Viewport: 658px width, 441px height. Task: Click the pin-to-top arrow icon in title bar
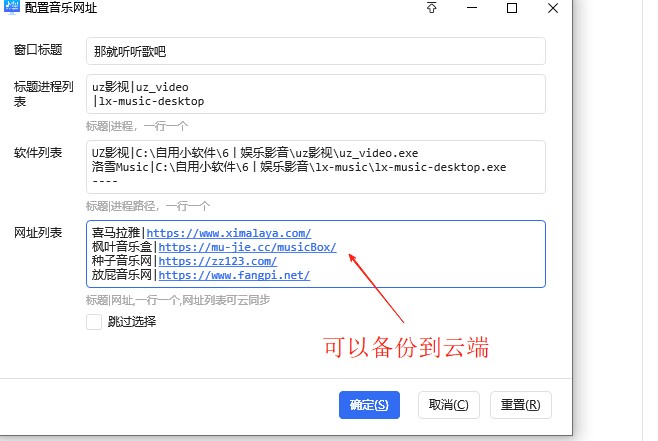point(431,8)
